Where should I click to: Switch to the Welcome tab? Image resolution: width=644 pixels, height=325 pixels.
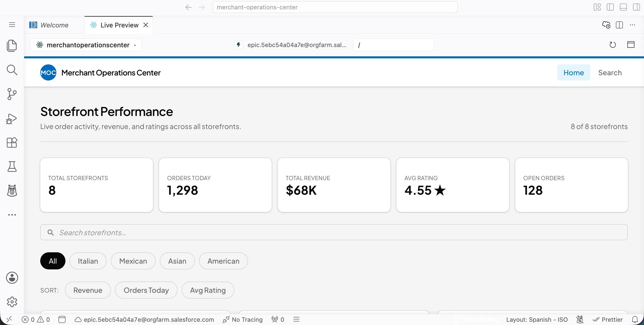[x=54, y=25]
